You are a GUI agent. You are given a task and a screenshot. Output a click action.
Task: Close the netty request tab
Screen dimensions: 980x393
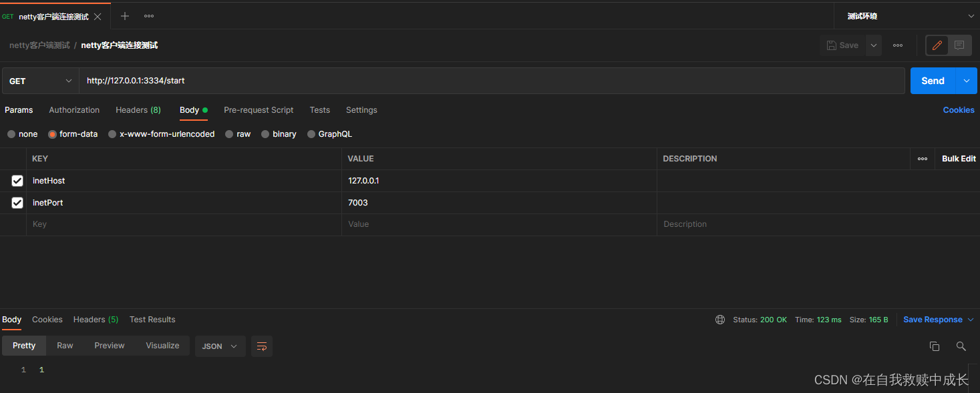pos(98,16)
